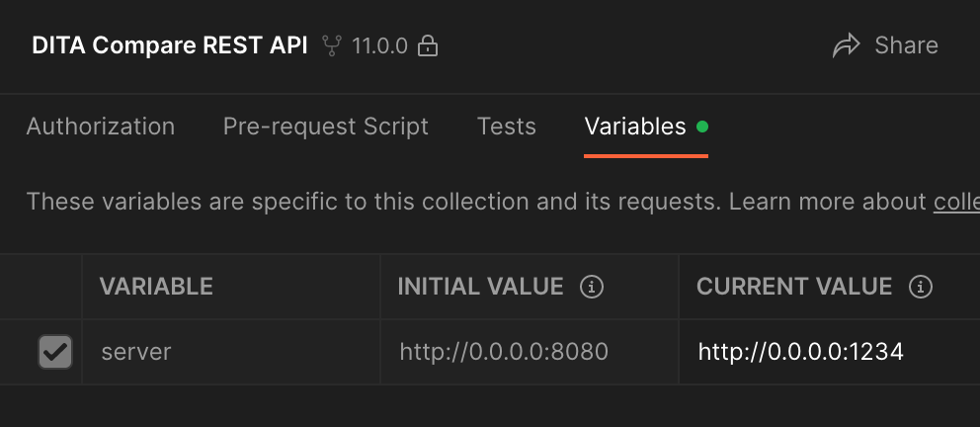This screenshot has width=980, height=427.
Task: Click the Share arrow icon
Action: pos(847,45)
